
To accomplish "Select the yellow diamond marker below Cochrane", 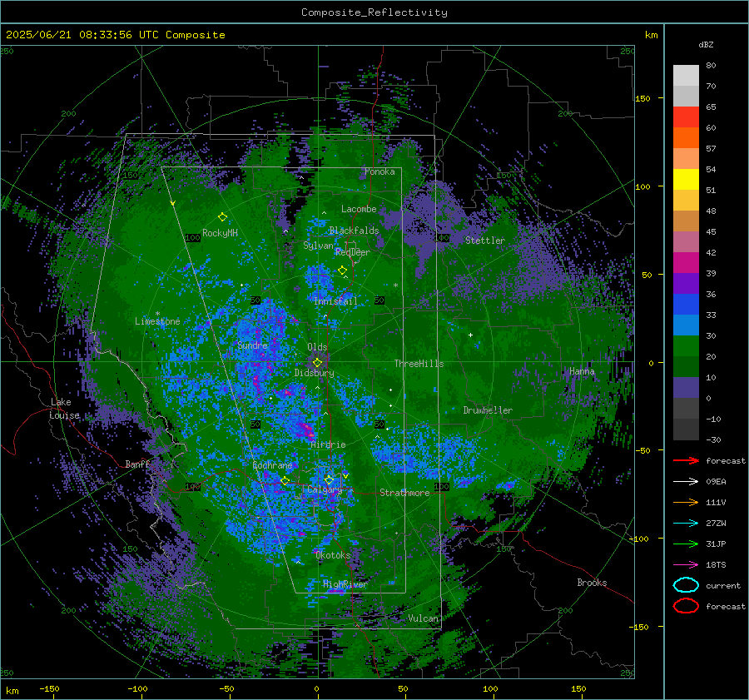I will click(x=285, y=480).
